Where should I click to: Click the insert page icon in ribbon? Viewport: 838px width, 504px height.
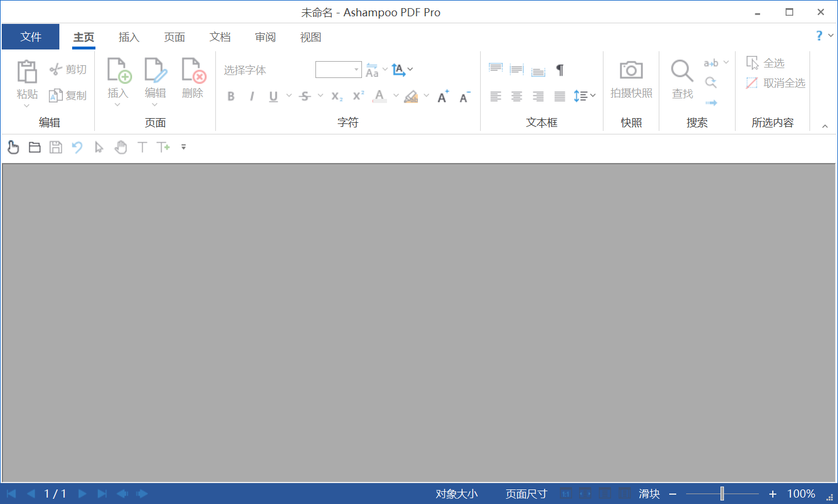[118, 70]
